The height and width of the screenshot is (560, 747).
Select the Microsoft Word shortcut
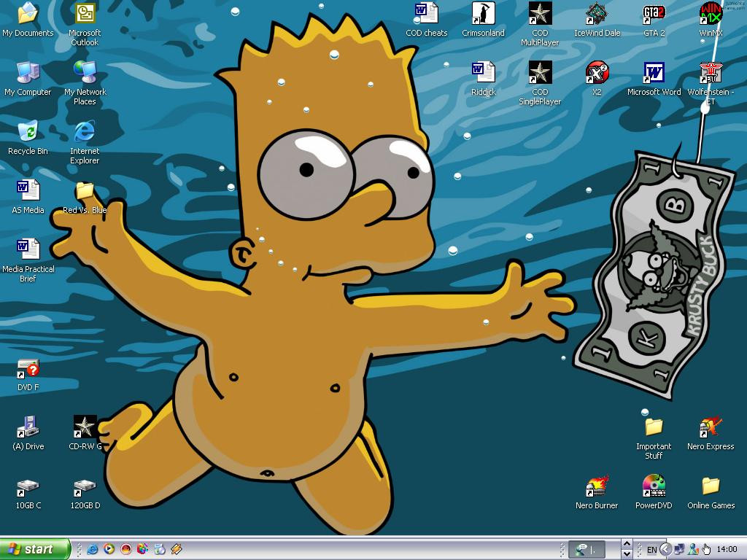(654, 79)
